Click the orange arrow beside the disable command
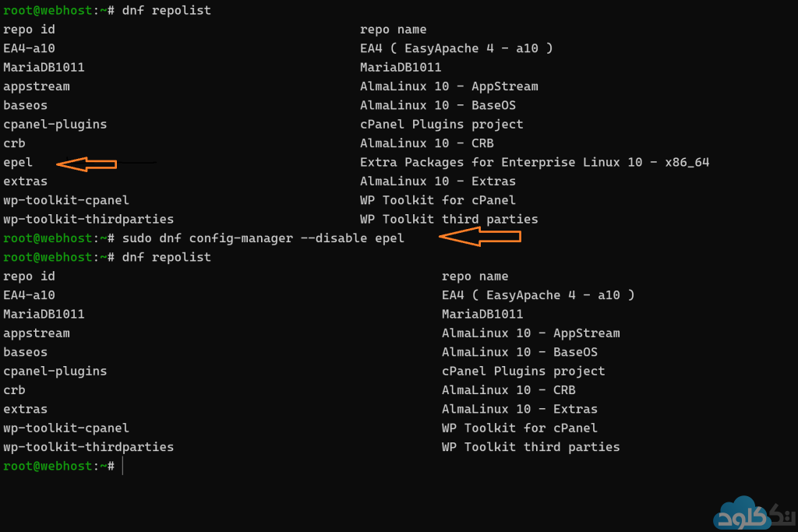The image size is (798, 532). tap(479, 237)
